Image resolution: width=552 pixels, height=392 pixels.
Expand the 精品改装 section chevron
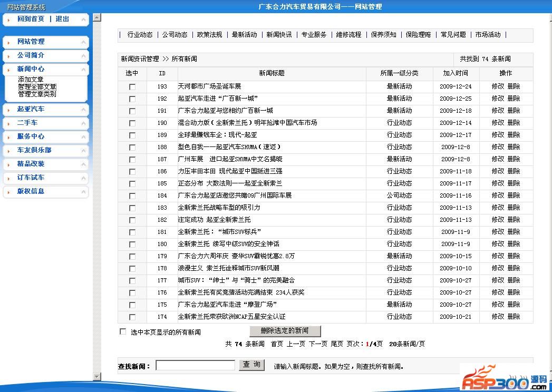tap(83, 165)
